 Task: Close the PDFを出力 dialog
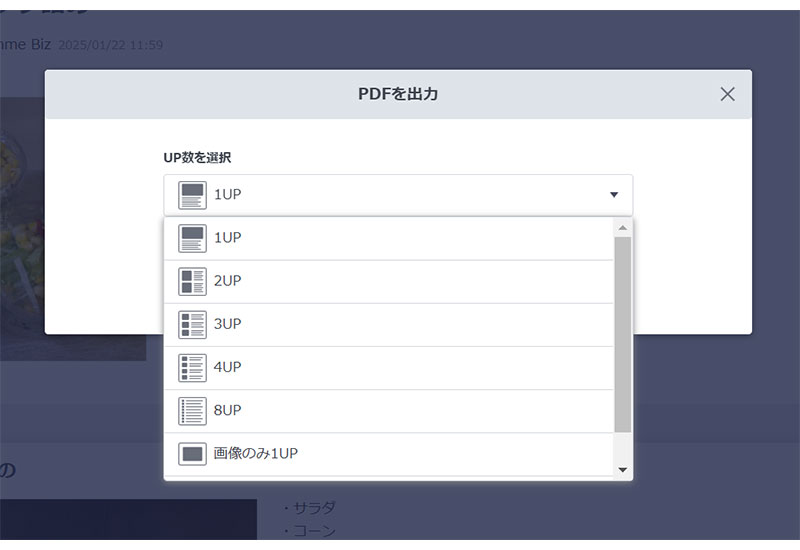(727, 94)
